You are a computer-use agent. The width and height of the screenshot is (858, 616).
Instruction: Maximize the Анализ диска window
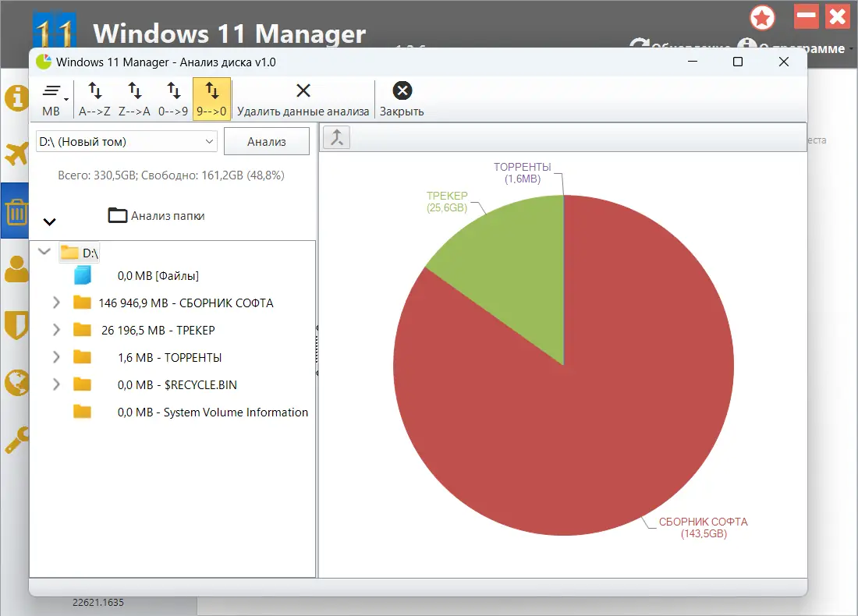click(x=738, y=62)
